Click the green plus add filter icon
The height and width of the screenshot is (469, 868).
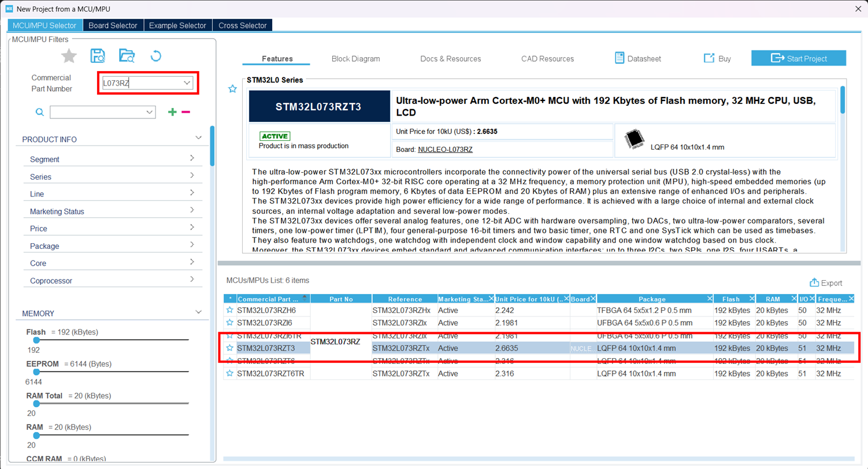(x=172, y=112)
